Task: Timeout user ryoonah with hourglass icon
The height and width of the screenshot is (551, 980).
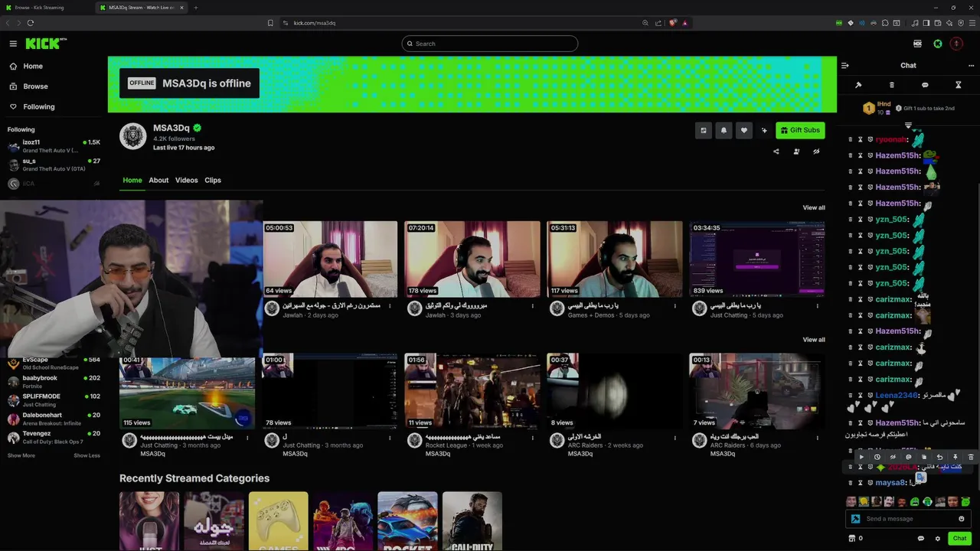Action: (861, 139)
